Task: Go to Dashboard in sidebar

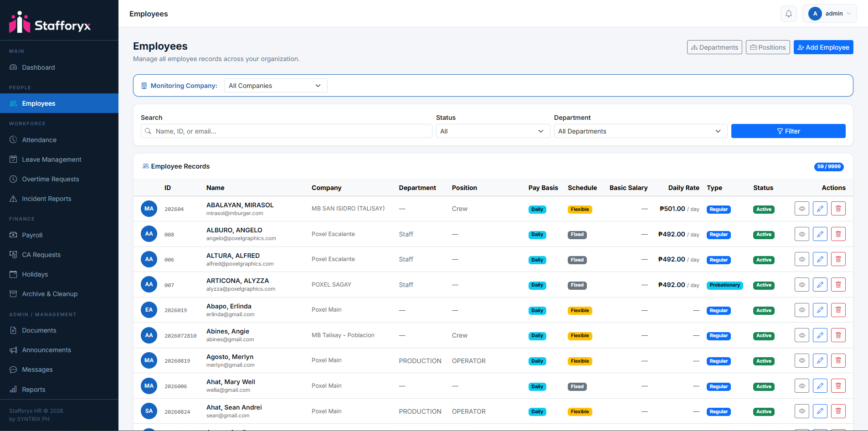Action: point(59,67)
